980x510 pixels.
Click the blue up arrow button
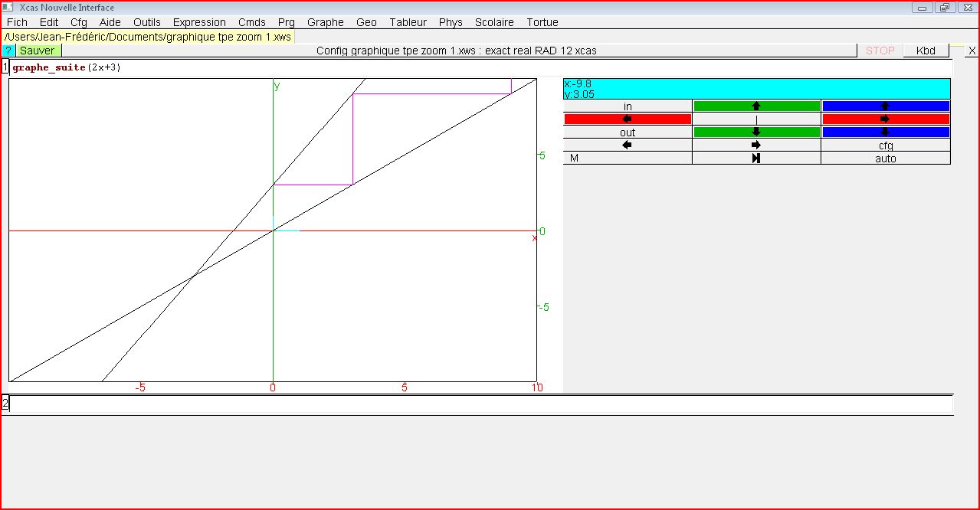pyautogui.click(x=886, y=106)
